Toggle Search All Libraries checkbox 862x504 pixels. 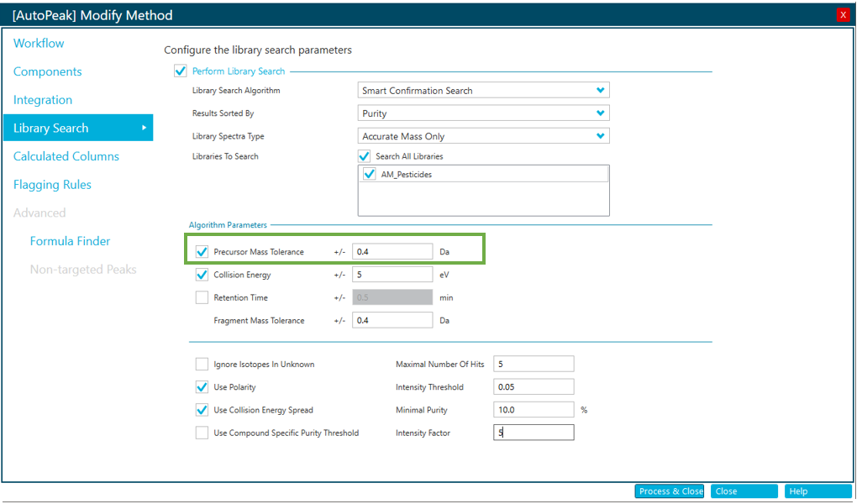coord(364,156)
